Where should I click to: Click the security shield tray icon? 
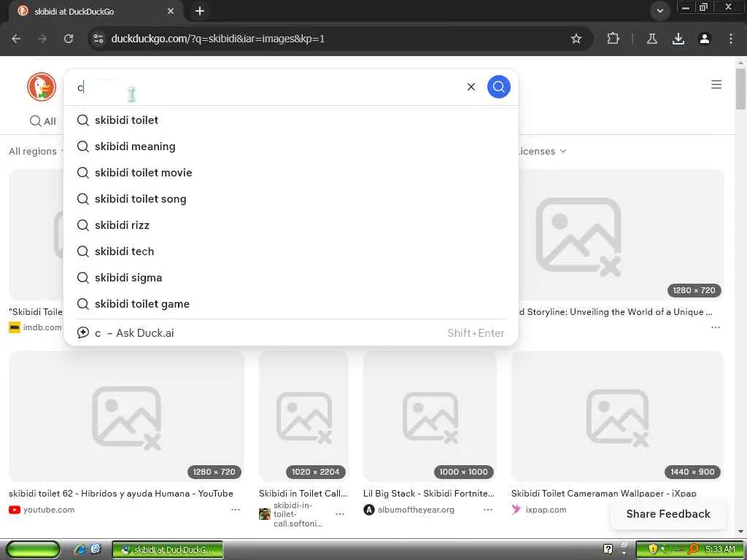(x=652, y=549)
